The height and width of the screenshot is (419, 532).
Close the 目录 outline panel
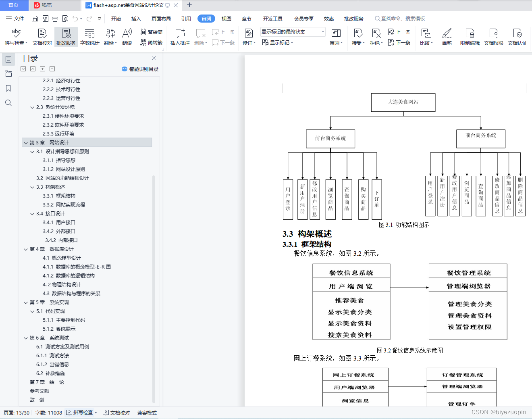(154, 58)
